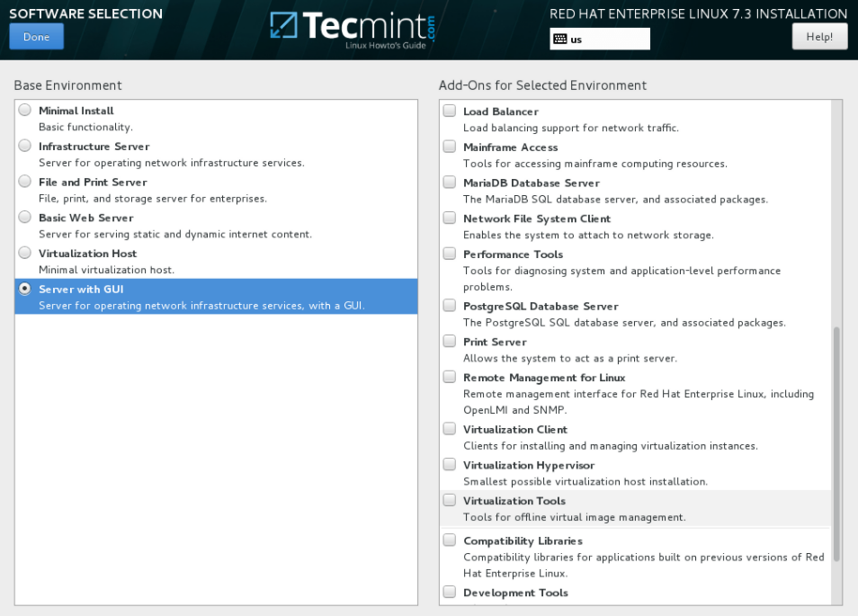Select the Basic Web Server radio button
858x616 pixels.
(24, 218)
